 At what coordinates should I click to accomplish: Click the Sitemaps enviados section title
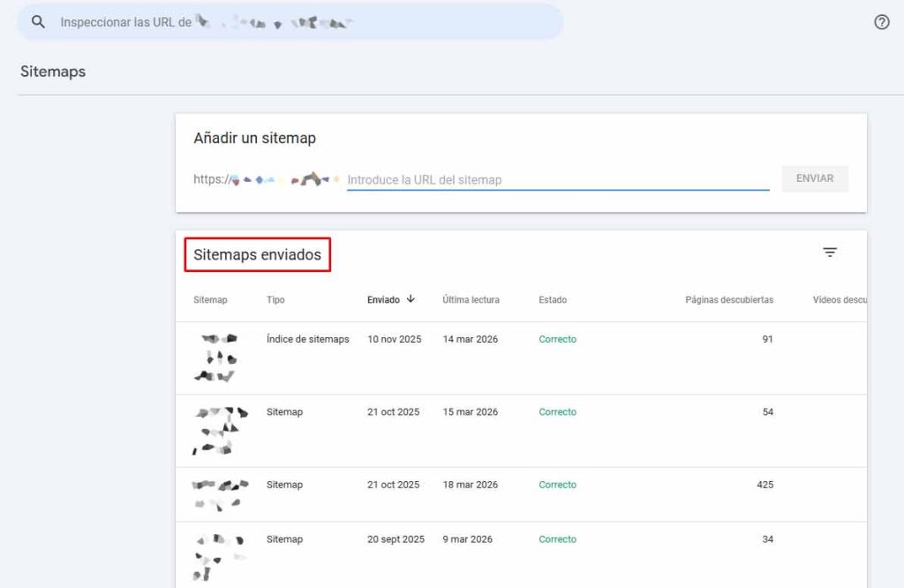click(257, 254)
